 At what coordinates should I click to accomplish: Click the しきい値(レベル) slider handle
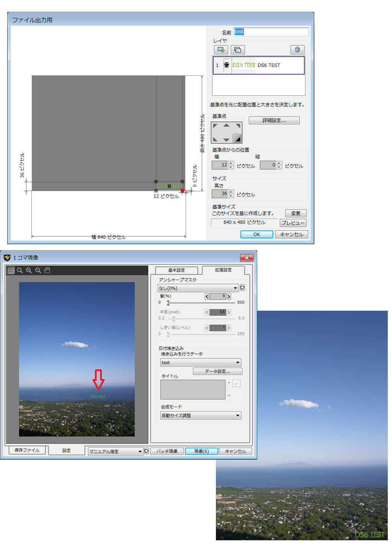168,334
